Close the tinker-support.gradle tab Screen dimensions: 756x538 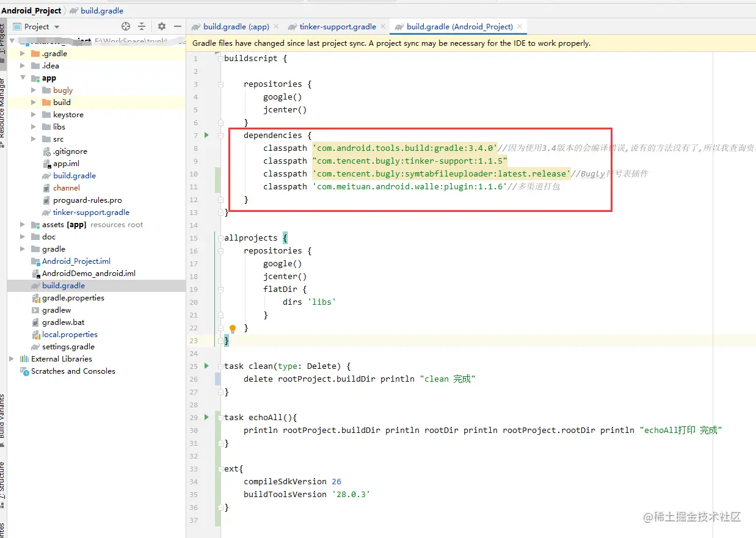click(x=383, y=27)
